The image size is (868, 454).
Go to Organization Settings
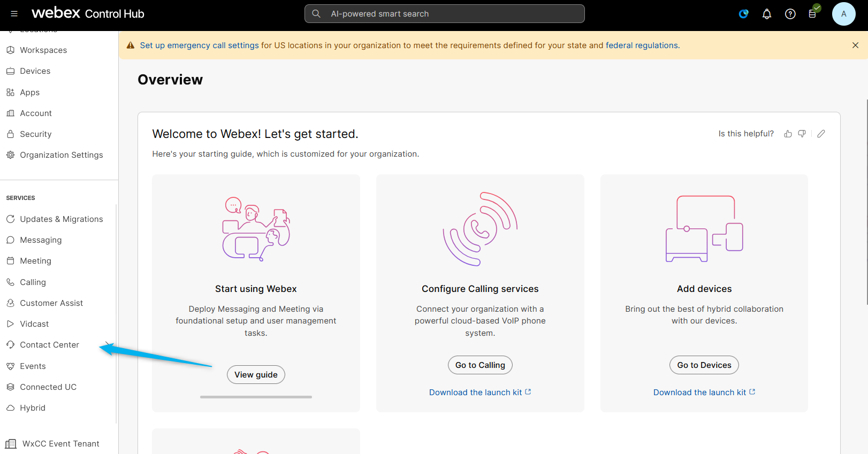coord(61,155)
